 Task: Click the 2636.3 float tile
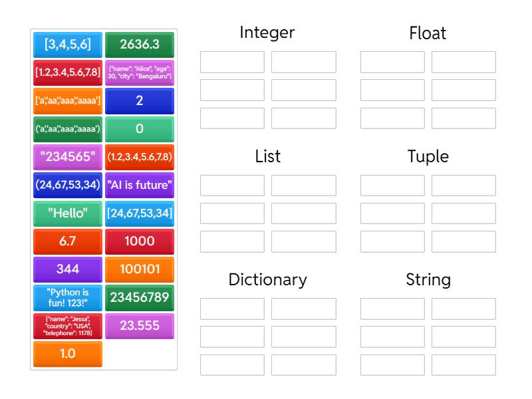pos(140,45)
